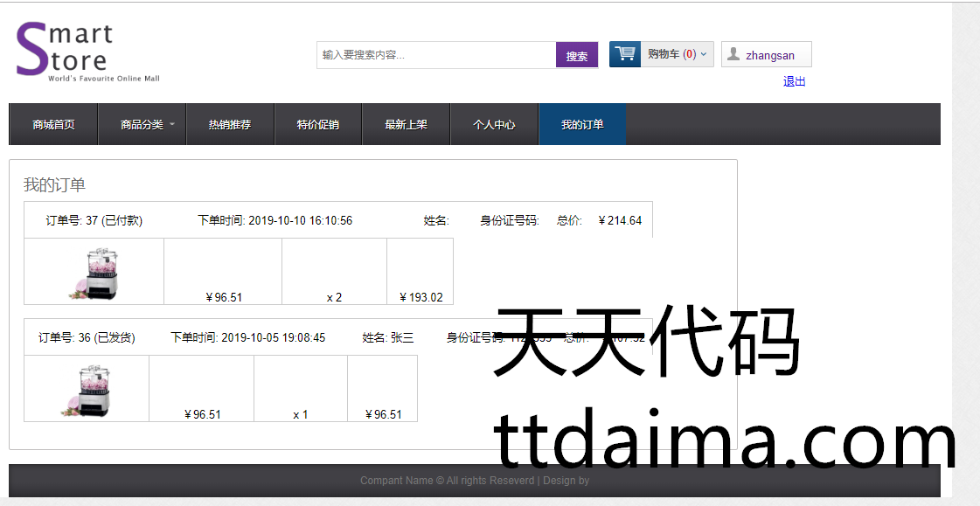Open the 热销推荐 menu item
The width and height of the screenshot is (980, 506).
click(230, 124)
